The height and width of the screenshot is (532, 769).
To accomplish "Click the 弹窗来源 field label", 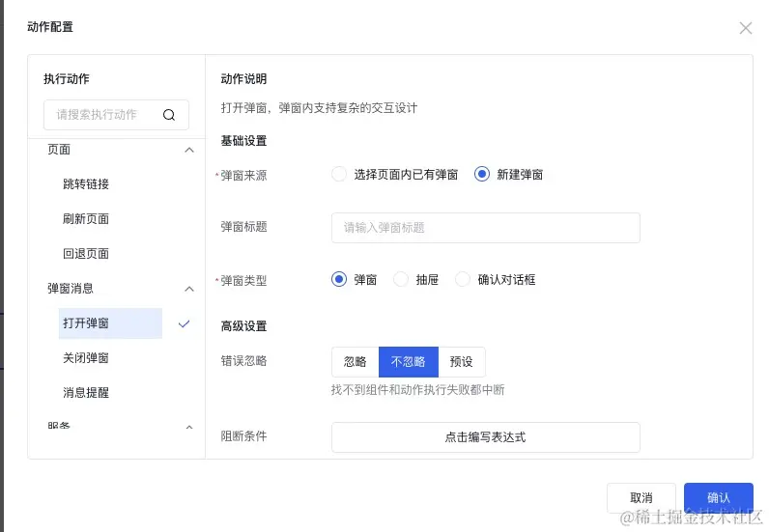I will [243, 175].
